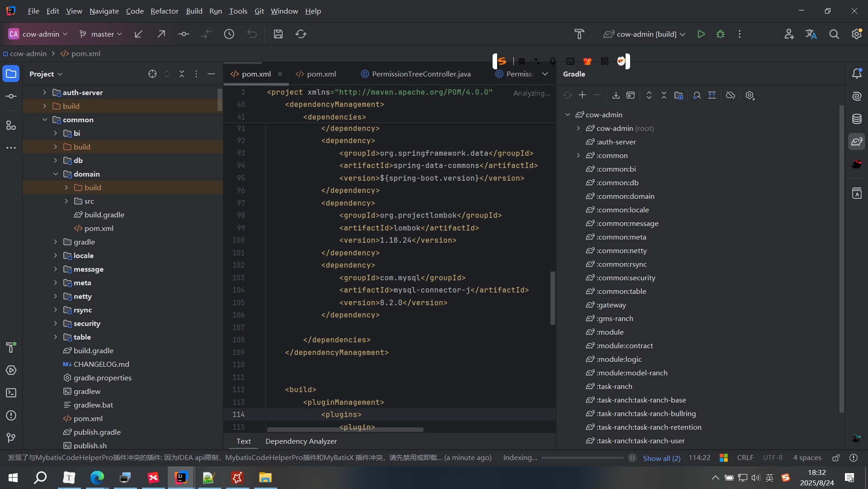This screenshot has width=868, height=489.
Task: Switch to Dependency Analyzer tab
Action: [x=301, y=441]
